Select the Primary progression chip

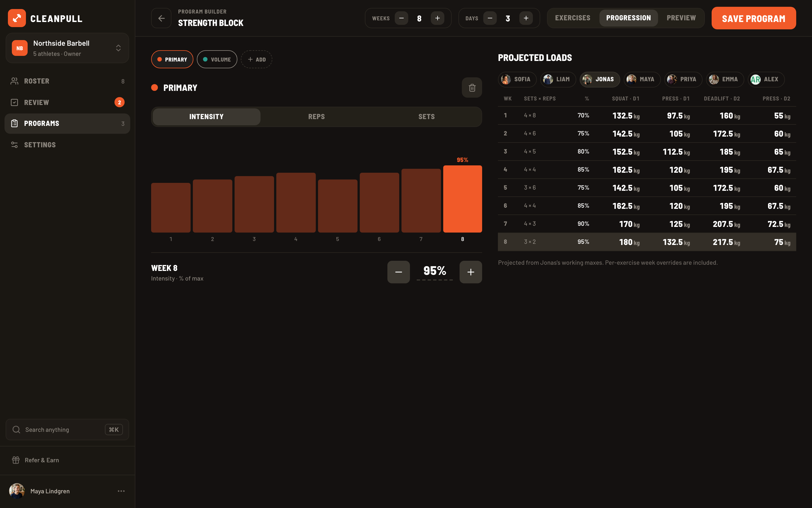(172, 60)
